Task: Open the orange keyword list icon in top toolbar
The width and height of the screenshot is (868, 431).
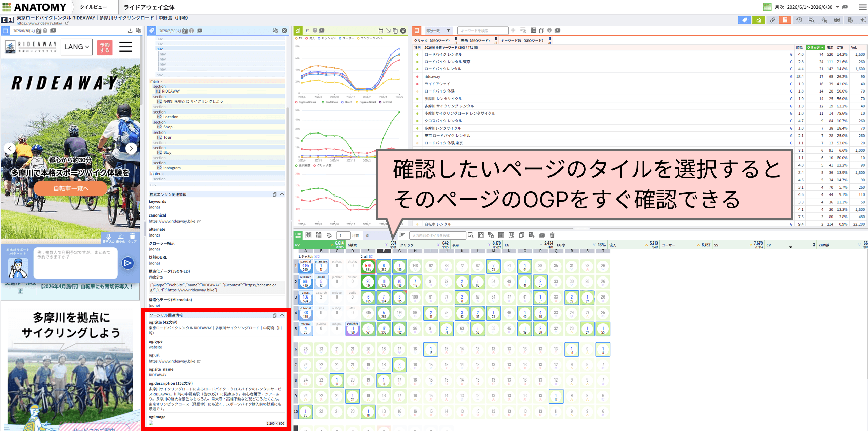Action: click(785, 20)
